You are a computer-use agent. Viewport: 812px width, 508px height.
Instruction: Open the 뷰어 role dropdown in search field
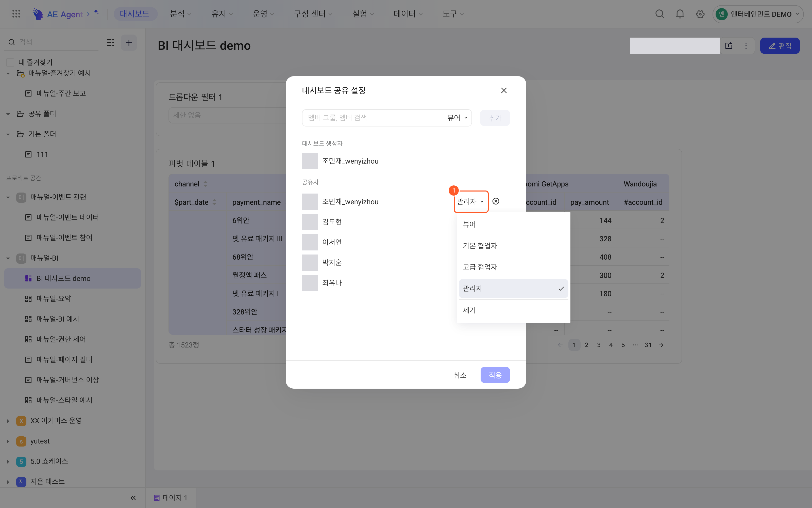click(457, 118)
